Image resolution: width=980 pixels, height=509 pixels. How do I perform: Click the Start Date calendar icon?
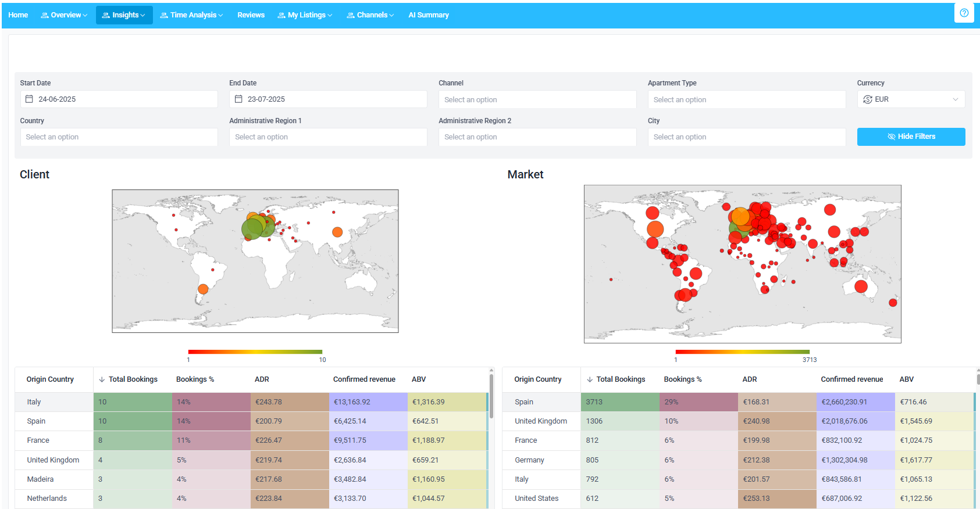point(29,99)
